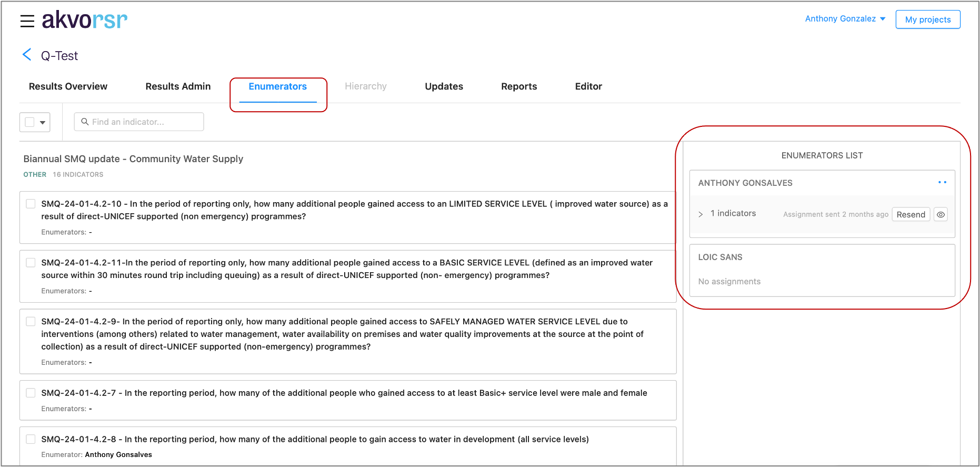
Task: Go to the Updates tab
Action: 444,86
